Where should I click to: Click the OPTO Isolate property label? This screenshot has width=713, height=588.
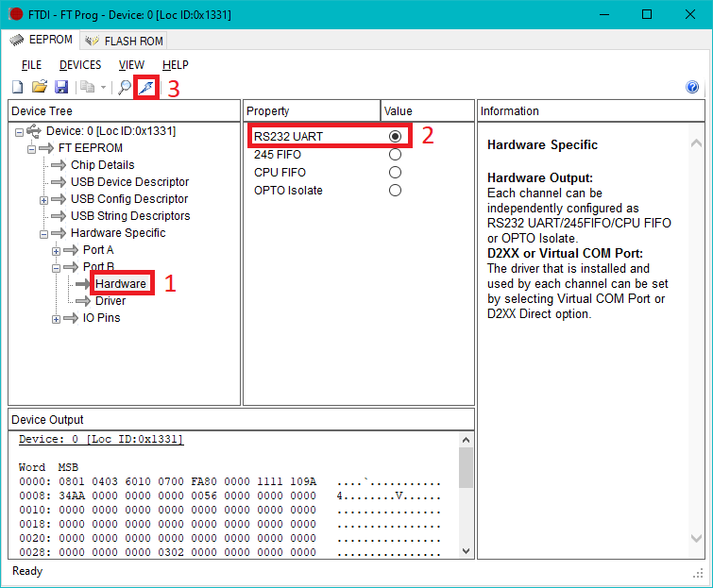coord(288,190)
